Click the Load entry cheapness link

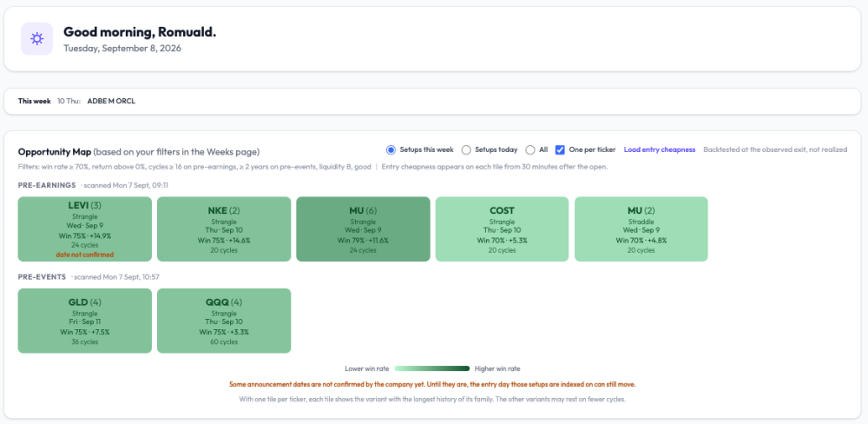coord(660,149)
